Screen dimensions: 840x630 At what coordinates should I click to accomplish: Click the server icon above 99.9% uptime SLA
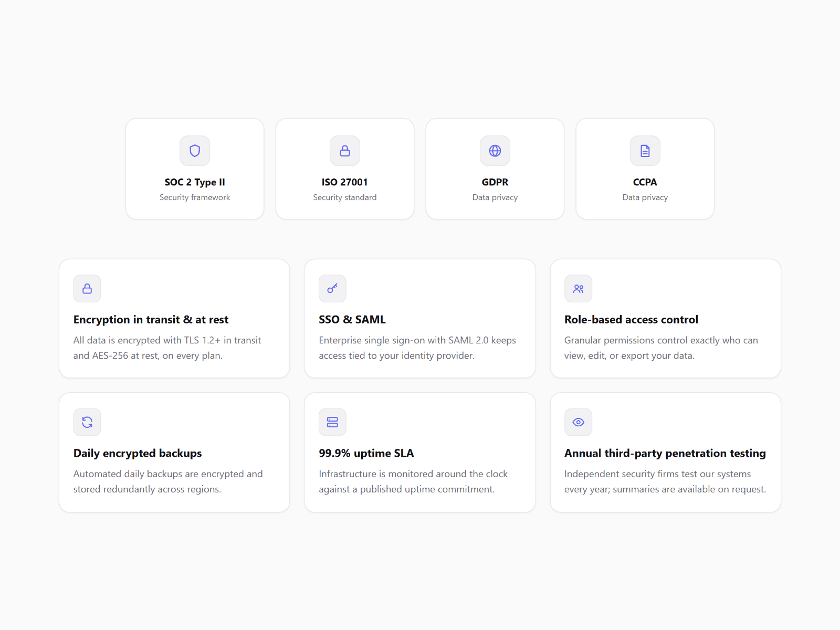(332, 422)
